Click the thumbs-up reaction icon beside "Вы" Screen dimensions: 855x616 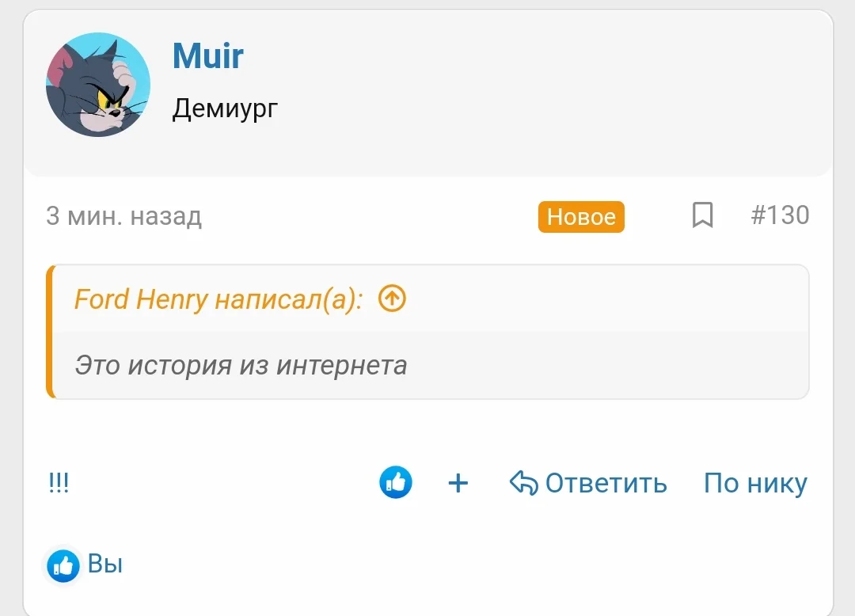click(x=63, y=565)
